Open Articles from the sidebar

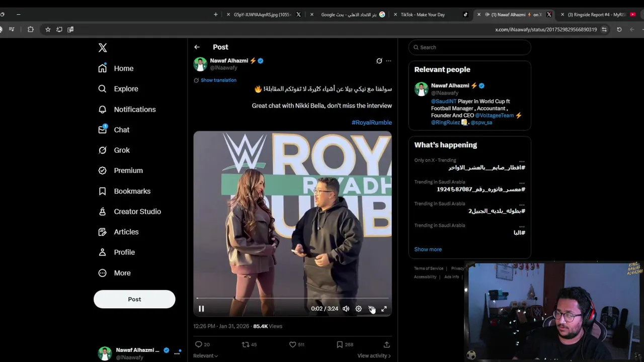coord(119,232)
